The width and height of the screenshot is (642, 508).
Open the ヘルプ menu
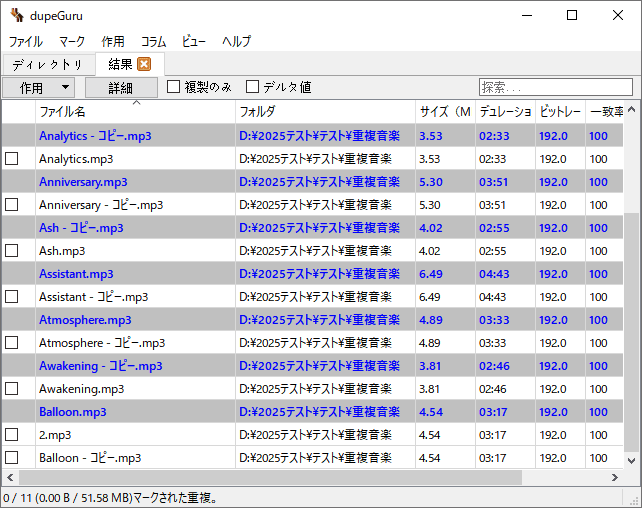coord(236,41)
